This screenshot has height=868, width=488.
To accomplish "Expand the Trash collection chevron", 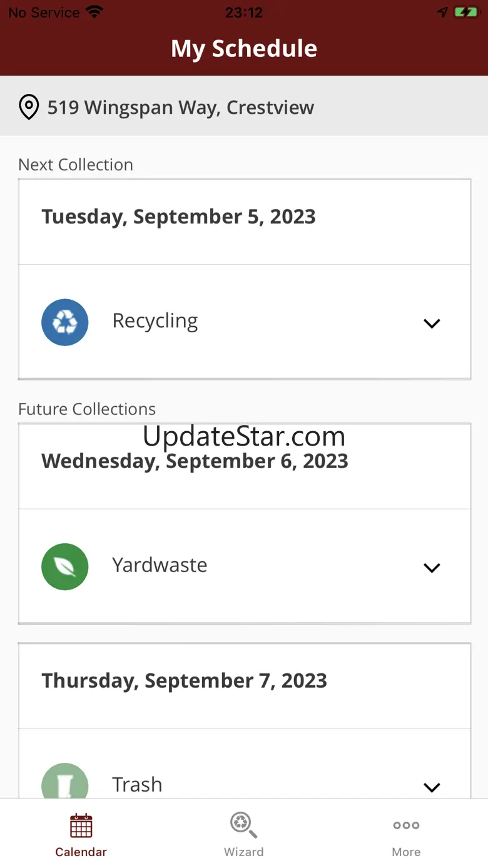I will pos(432,787).
